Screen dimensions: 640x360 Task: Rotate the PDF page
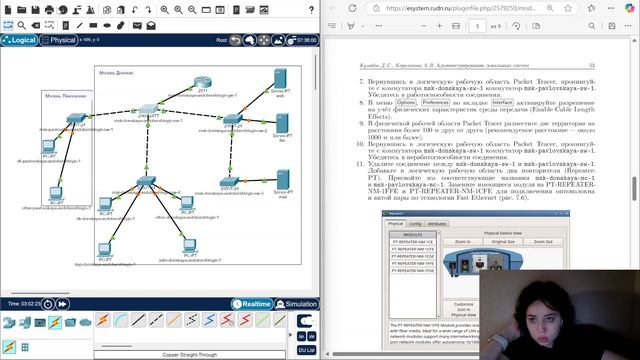(x=516, y=26)
